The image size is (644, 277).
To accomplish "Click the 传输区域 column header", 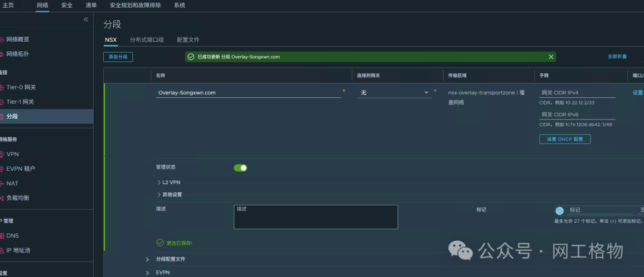I will point(457,76).
